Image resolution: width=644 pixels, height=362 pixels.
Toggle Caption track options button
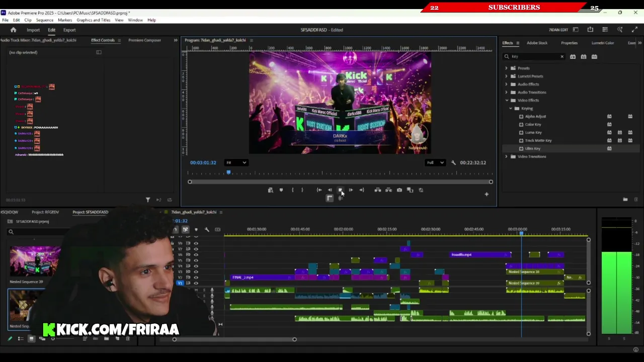tap(218, 230)
